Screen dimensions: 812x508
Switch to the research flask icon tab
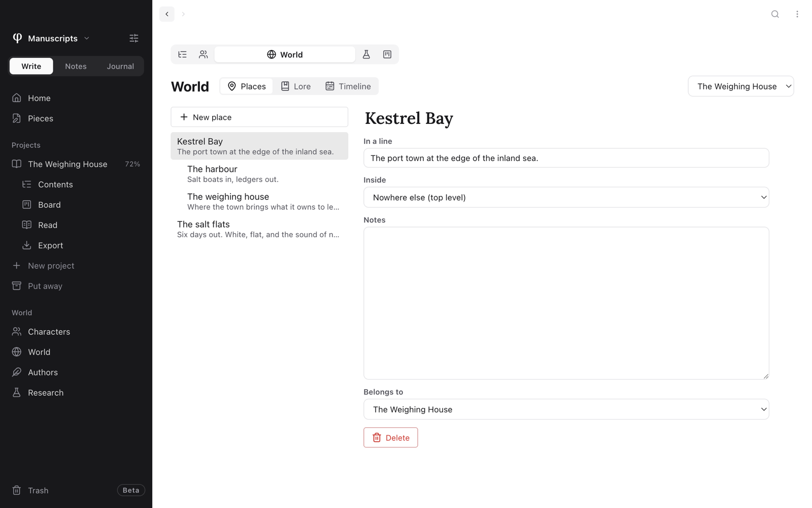(x=366, y=54)
